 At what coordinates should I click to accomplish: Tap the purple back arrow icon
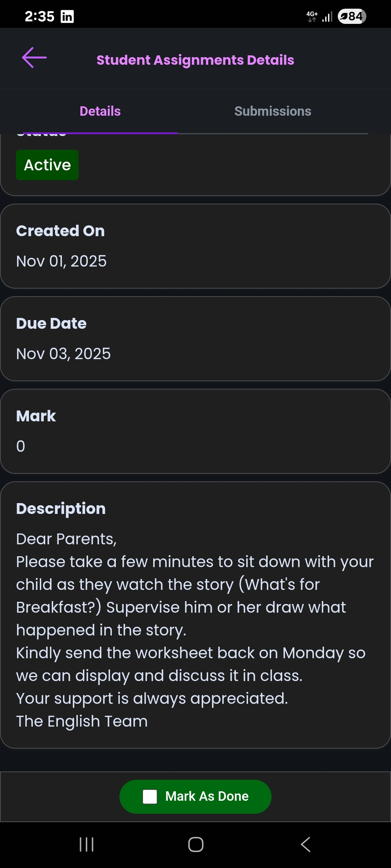(34, 58)
